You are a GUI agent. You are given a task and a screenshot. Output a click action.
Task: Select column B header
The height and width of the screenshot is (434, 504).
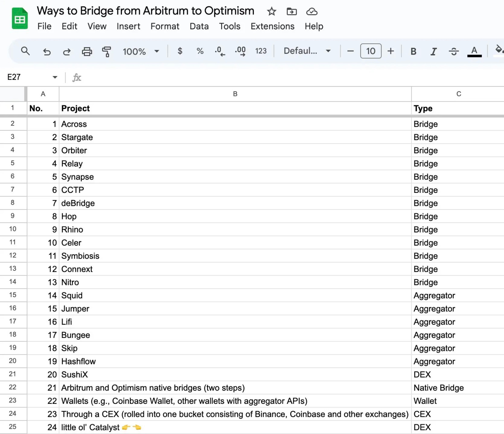pos(235,94)
